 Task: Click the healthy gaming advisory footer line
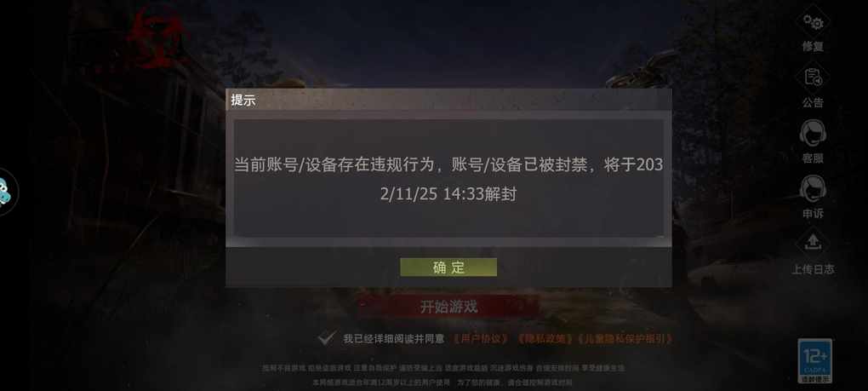[443, 368]
